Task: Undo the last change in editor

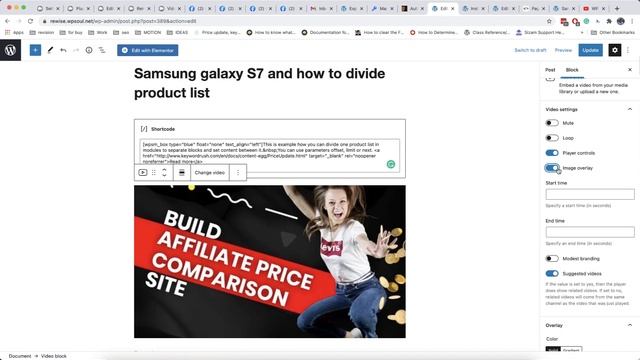Action: click(63, 50)
